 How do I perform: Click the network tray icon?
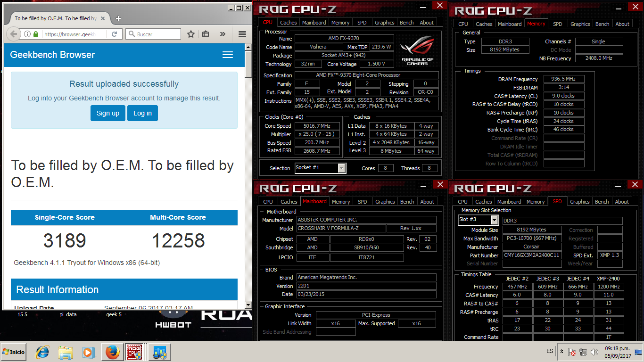583,352
